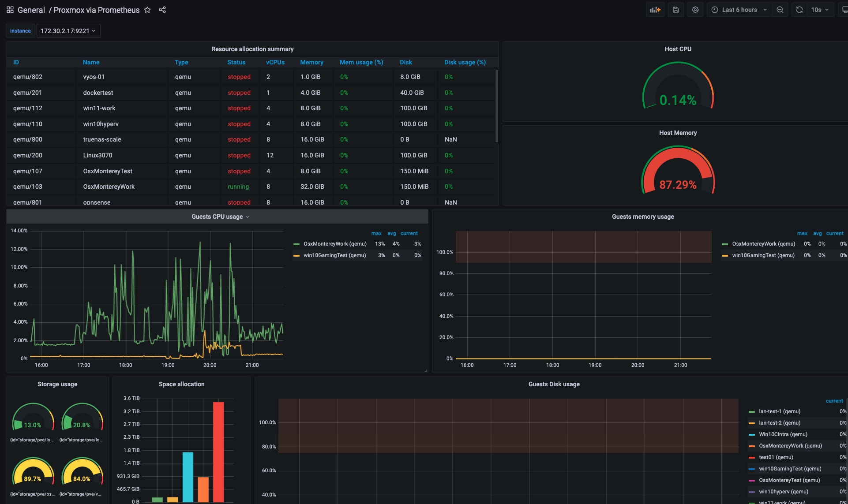Open the Host CPU panel title
Image resolution: width=848 pixels, height=504 pixels.
point(678,49)
